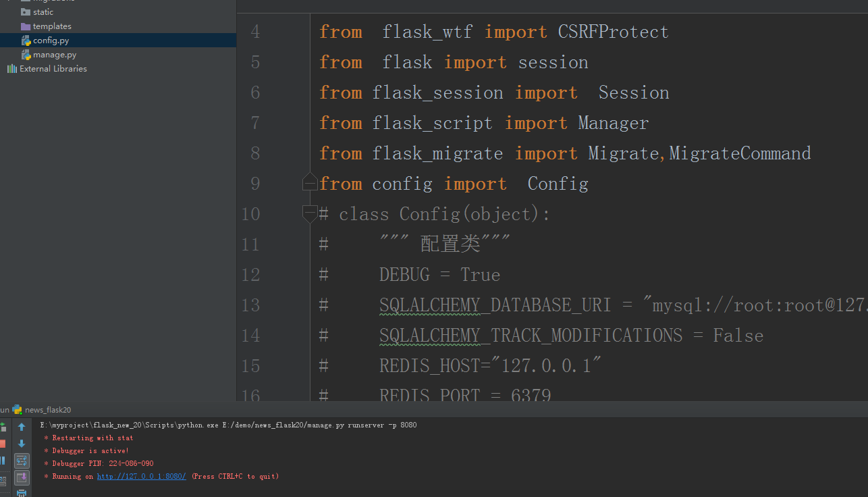Open the news_flask20 run tab
Image resolution: width=868 pixels, height=497 pixels.
coord(47,410)
